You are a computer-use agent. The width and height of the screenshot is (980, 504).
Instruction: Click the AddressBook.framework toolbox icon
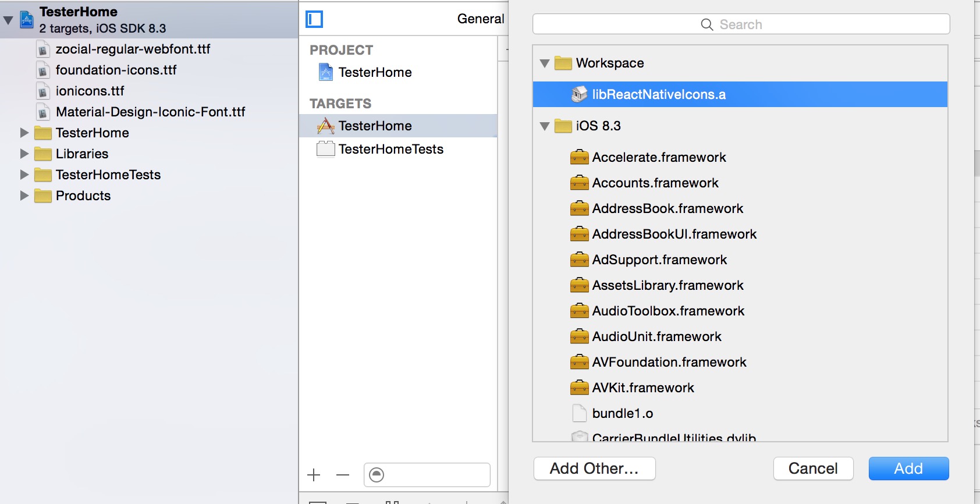[579, 208]
